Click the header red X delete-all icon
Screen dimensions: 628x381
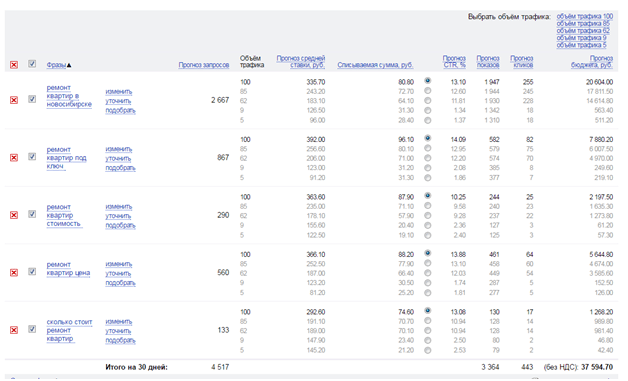click(14, 65)
